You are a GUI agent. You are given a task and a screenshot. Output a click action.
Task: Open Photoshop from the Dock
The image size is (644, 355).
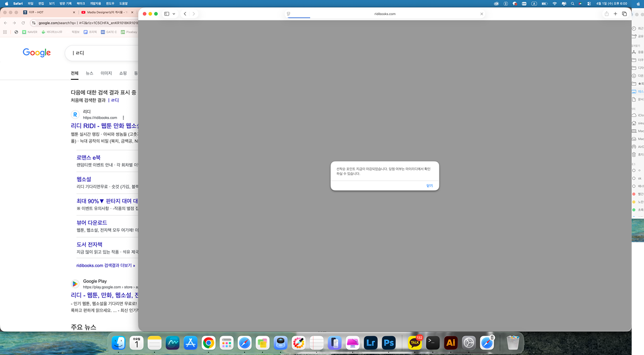pos(389,343)
